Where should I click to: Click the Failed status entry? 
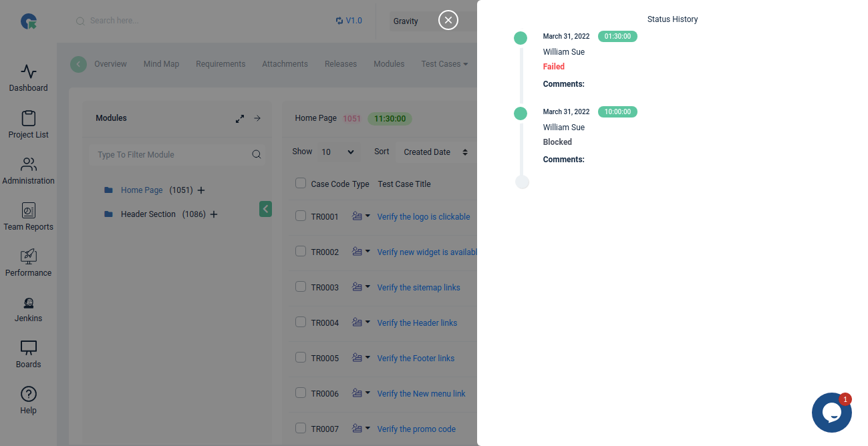pyautogui.click(x=554, y=67)
